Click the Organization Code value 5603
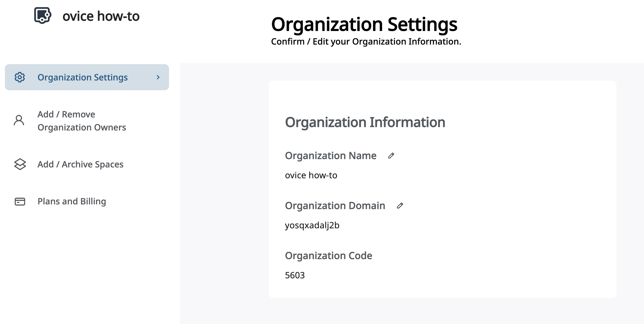Viewport: 644px width, 324px height. (295, 275)
